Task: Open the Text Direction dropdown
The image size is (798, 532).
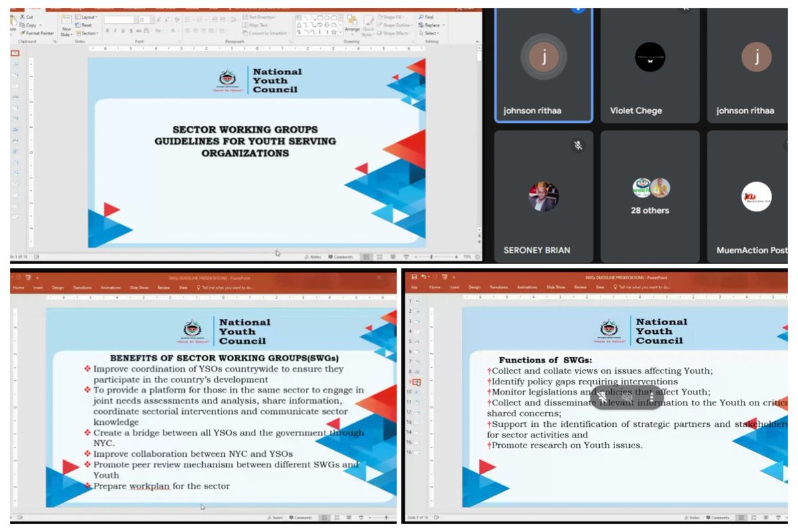Action: click(259, 17)
